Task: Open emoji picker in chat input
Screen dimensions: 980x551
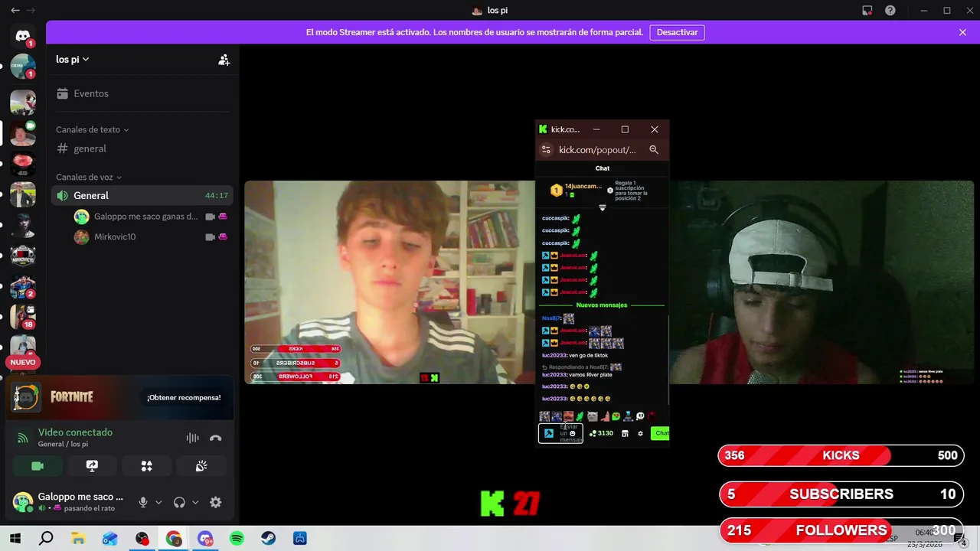Action: click(x=572, y=433)
